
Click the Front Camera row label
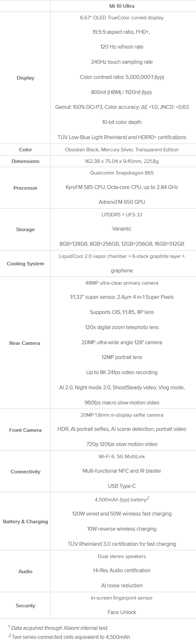25,430
